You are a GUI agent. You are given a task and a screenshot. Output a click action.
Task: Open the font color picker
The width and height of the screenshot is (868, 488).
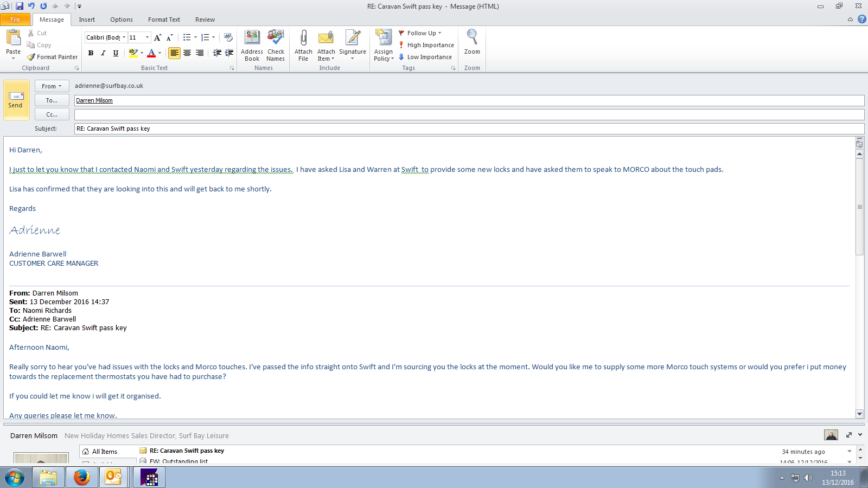[159, 53]
